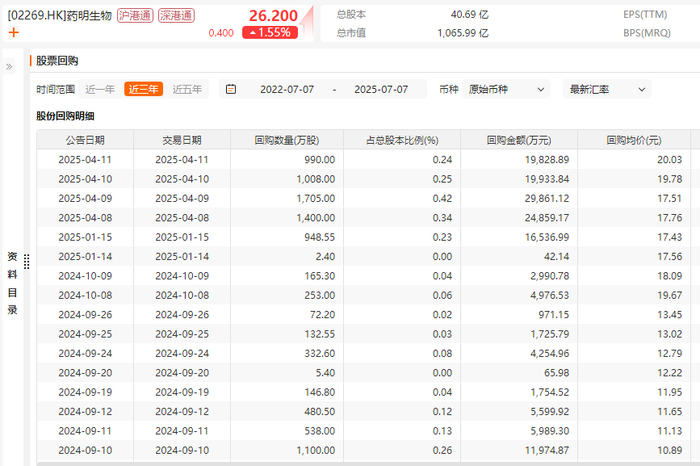
Task: Open 原始币种 currency dropdown
Action: [x=506, y=89]
